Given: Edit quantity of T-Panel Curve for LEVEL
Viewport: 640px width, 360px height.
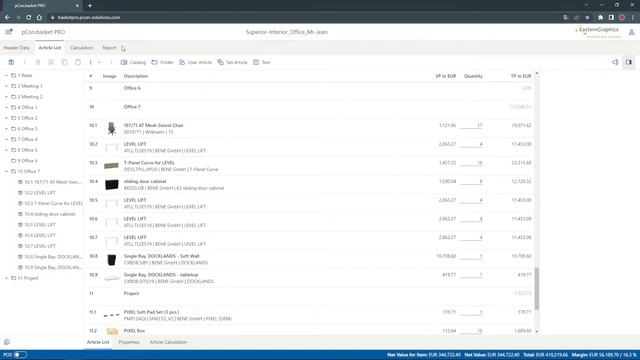Looking at the screenshot, I should point(471,163).
